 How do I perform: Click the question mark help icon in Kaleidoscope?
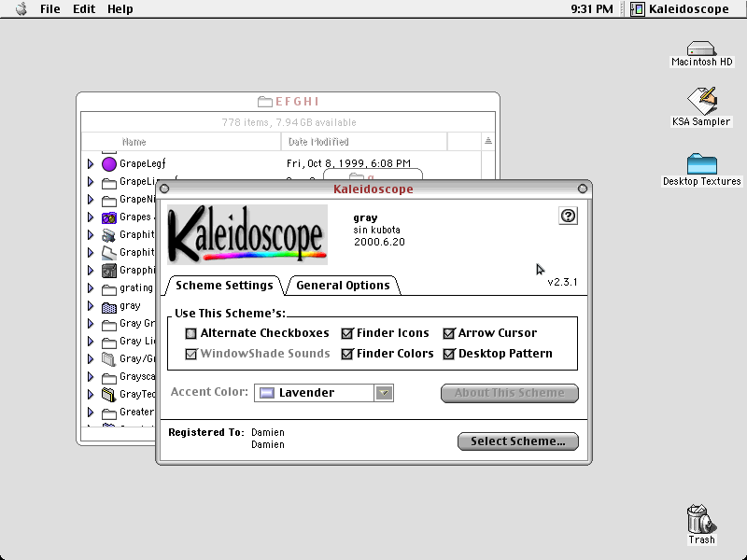568,216
